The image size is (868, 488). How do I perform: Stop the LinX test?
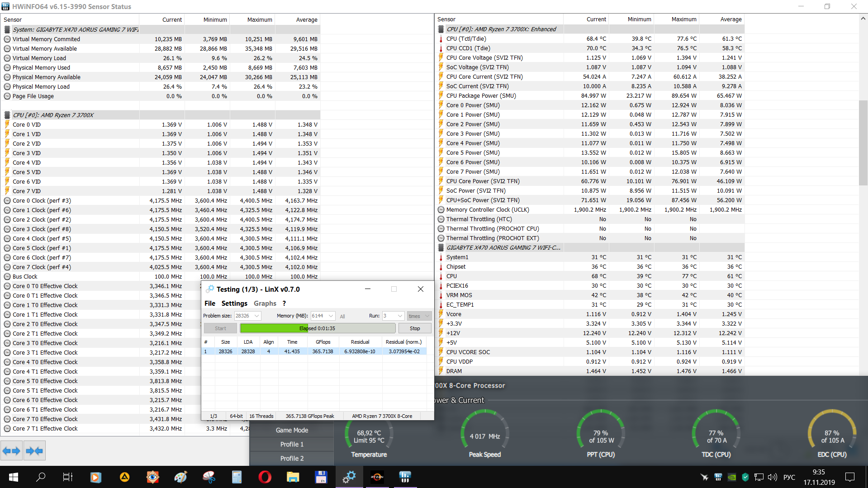pos(414,328)
